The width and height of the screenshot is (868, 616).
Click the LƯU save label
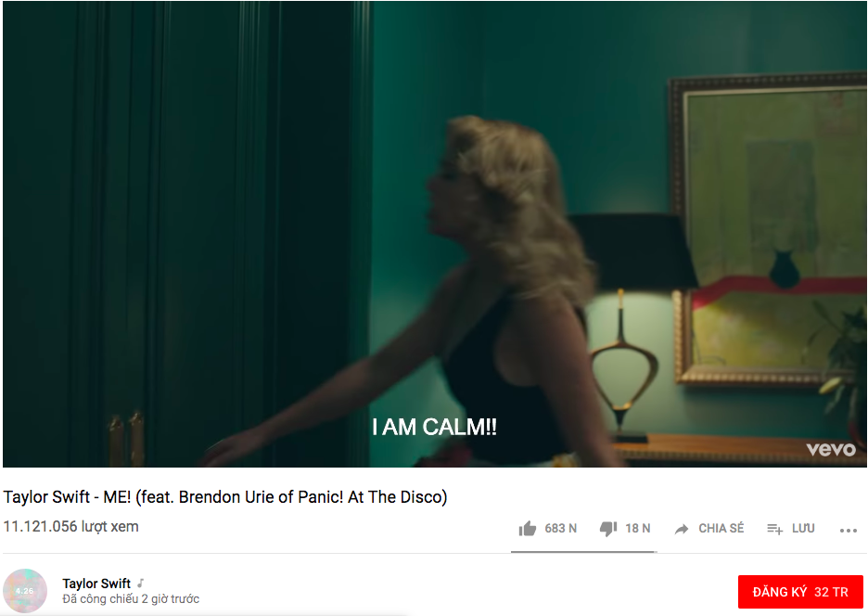[803, 529]
